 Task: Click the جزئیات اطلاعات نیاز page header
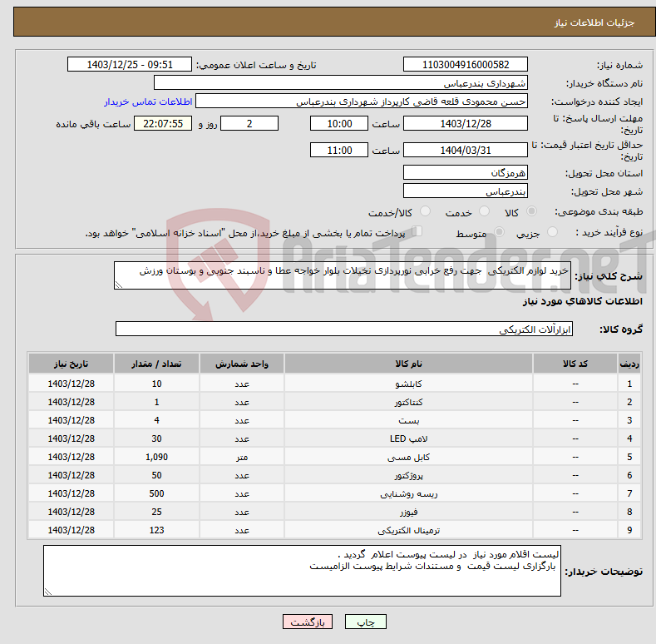594,22
